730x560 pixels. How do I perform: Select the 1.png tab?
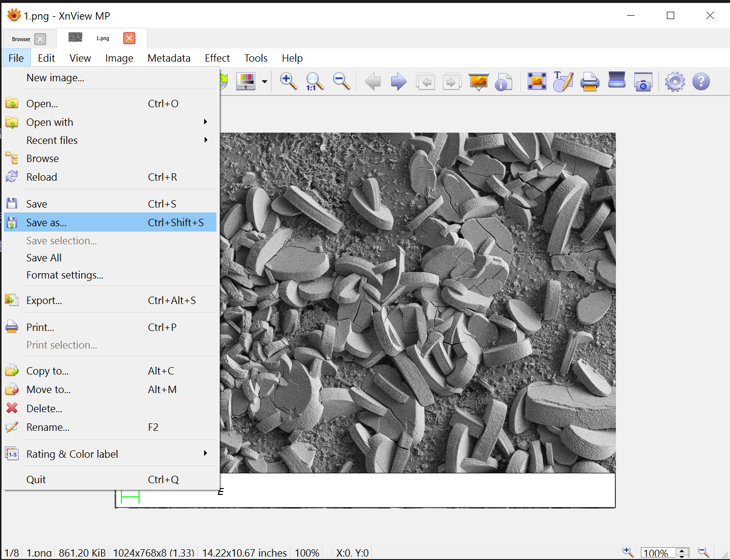click(x=102, y=38)
